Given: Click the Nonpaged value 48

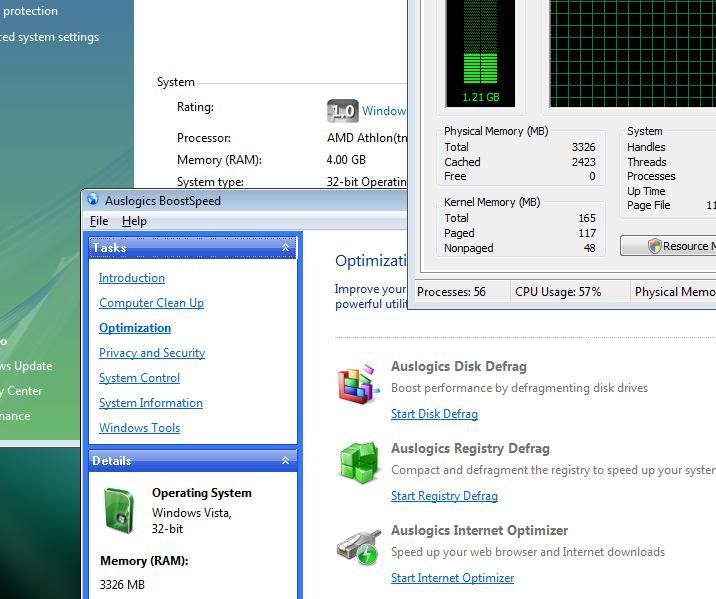Looking at the screenshot, I should coord(590,248).
